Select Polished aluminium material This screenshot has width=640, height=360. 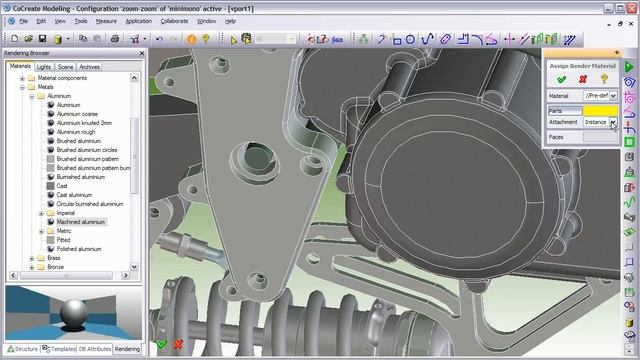pos(79,249)
